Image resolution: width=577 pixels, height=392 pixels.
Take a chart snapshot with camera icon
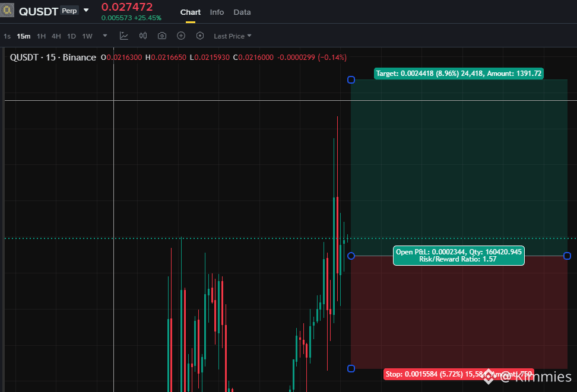(162, 36)
